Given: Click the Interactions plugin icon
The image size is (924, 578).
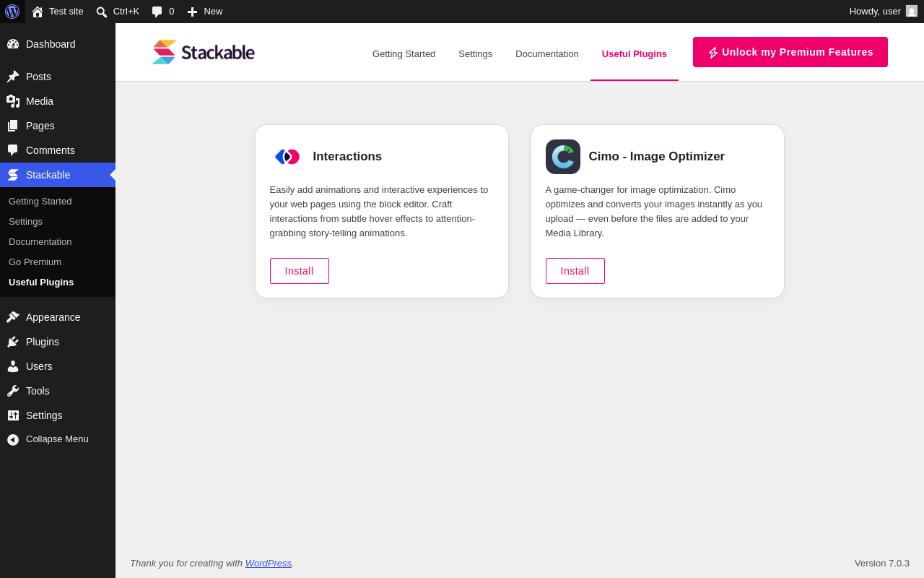Looking at the screenshot, I should (x=287, y=157).
